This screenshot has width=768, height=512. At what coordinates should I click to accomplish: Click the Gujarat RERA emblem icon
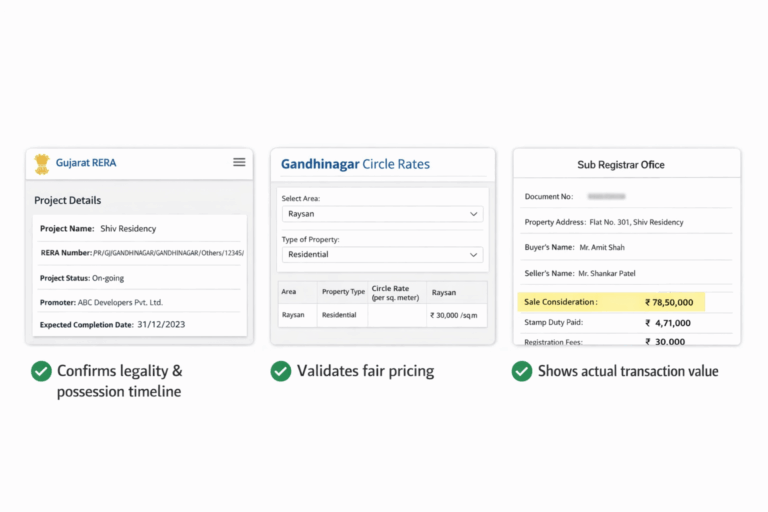pos(41,163)
